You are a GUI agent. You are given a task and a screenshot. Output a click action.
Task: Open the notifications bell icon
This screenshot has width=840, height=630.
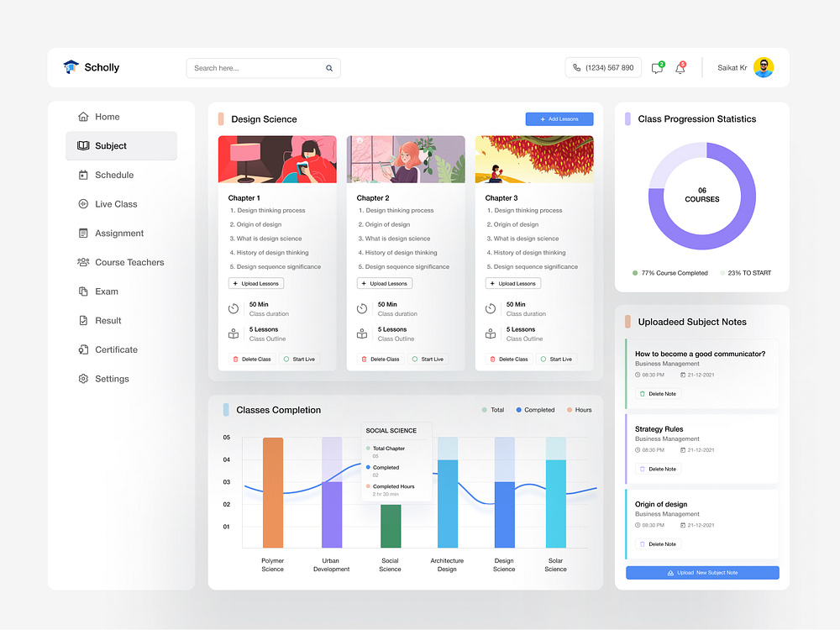(680, 68)
